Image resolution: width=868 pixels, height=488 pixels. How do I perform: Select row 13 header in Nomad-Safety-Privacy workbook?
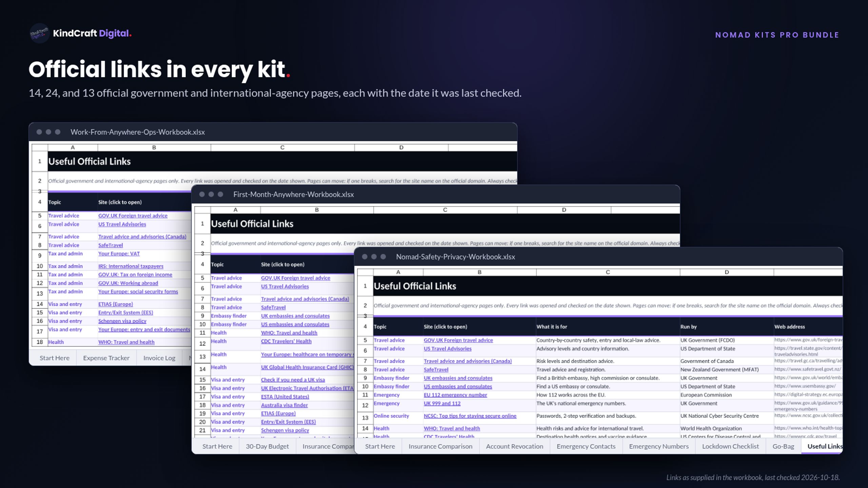(x=365, y=418)
